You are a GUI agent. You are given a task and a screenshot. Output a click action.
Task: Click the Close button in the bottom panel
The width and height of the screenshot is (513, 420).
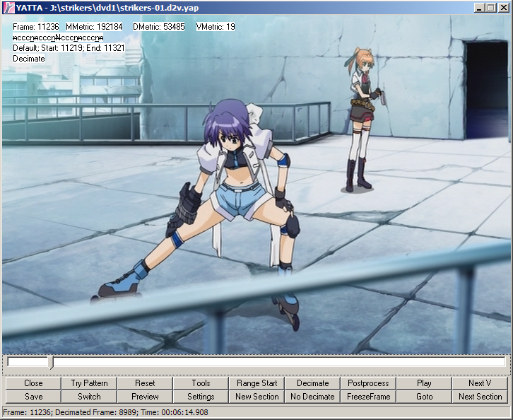click(x=33, y=383)
